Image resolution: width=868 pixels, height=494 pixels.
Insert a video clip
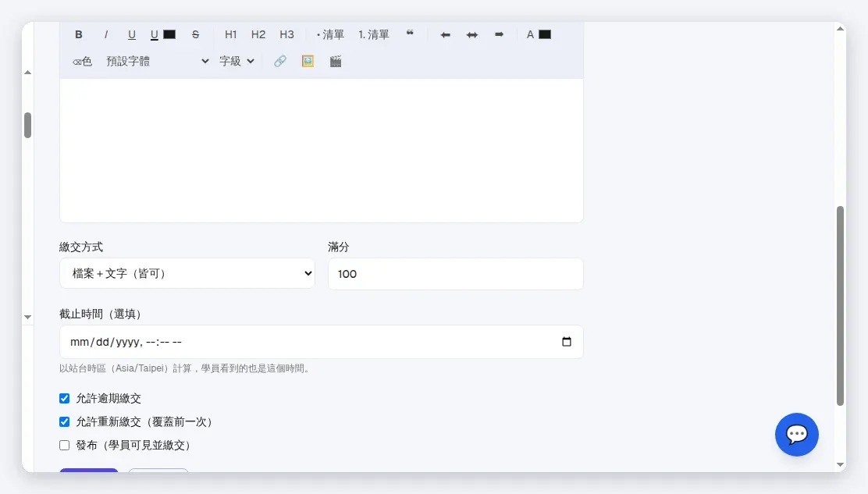click(x=336, y=62)
